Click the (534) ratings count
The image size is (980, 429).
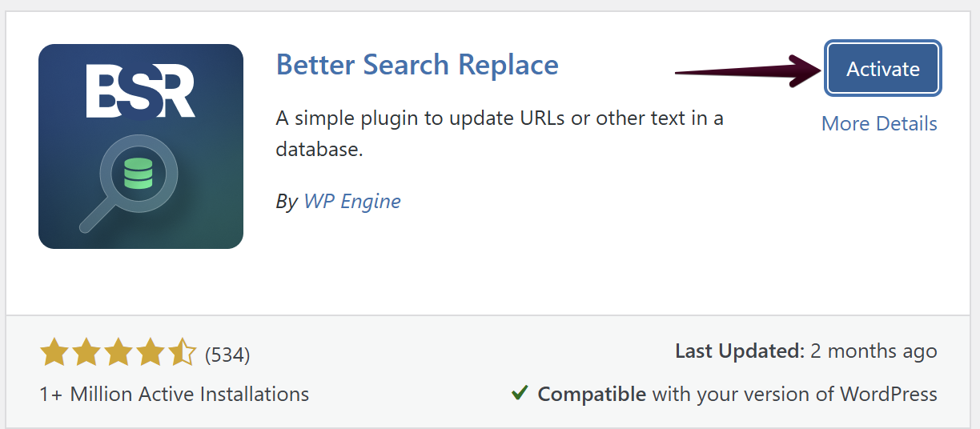[x=227, y=354]
